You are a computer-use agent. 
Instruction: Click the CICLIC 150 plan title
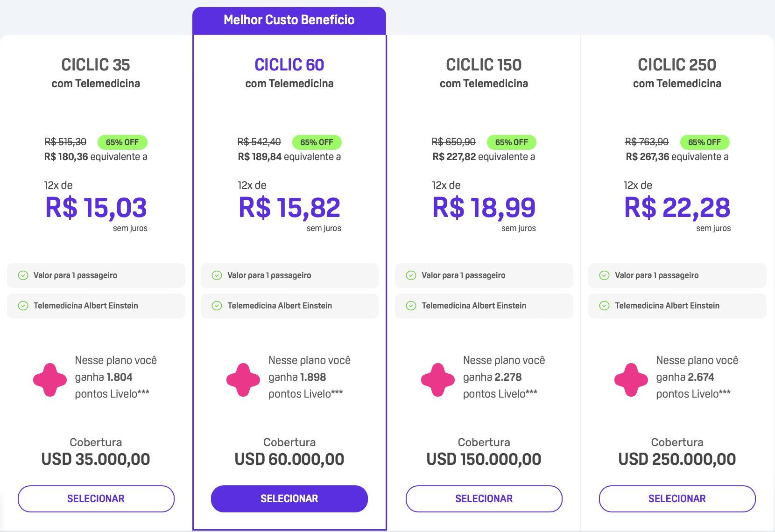pyautogui.click(x=484, y=64)
